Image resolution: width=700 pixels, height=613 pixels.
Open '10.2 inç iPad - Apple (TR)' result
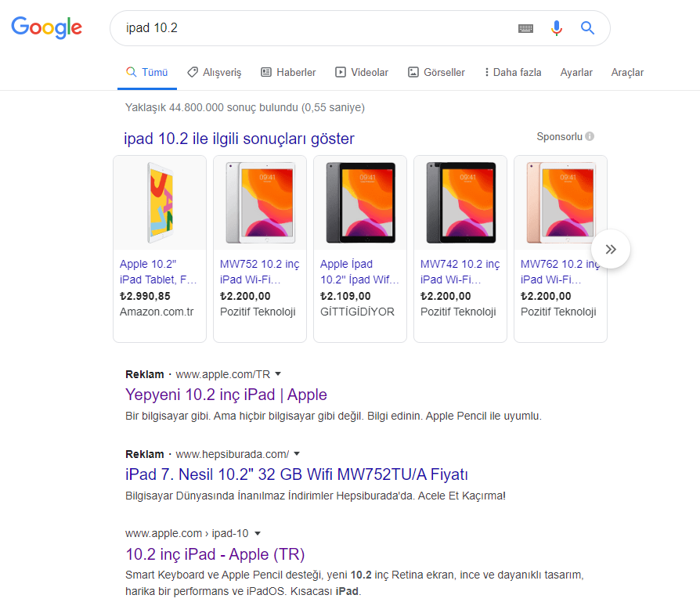[x=215, y=554]
